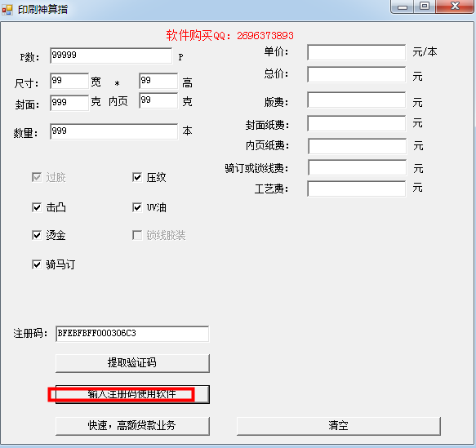Focus the 内页 gram weight field
This screenshot has height=448, width=476.
(158, 100)
